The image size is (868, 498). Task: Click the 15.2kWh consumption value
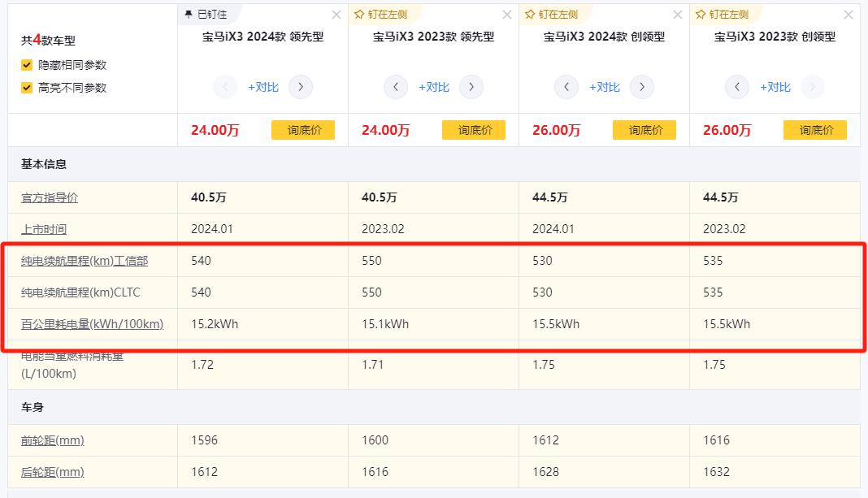click(215, 324)
